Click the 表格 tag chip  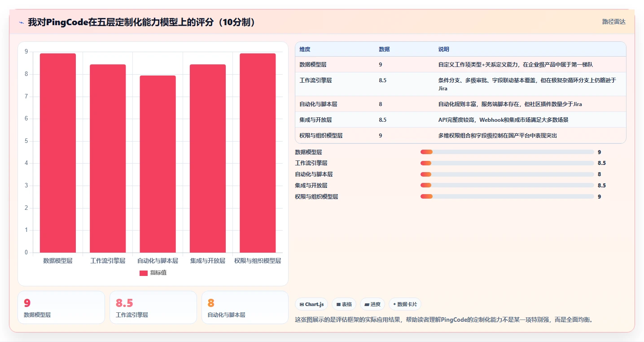click(x=344, y=304)
